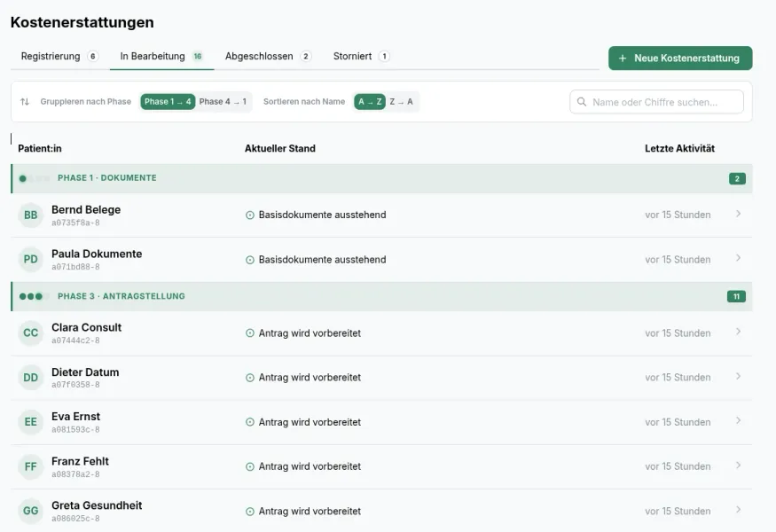Collapse the Phase 1 · Dokumente group header
This screenshot has height=532, width=776.
coord(381,178)
